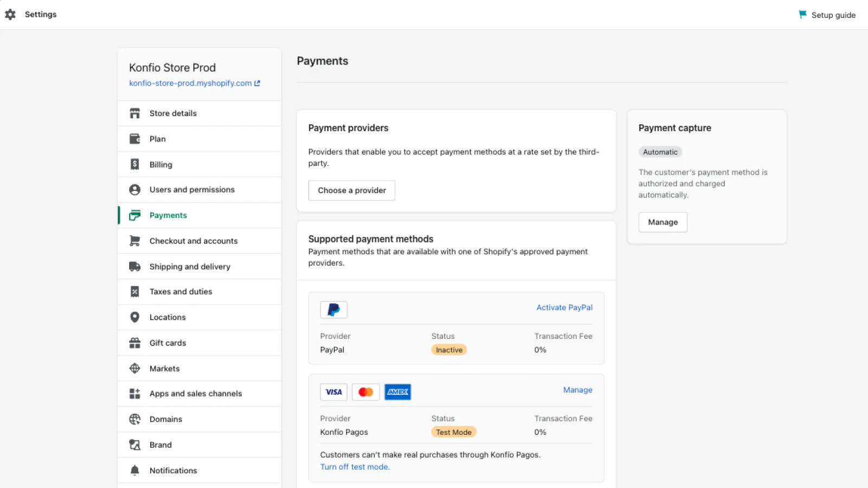The height and width of the screenshot is (488, 868).
Task: Click the Notifications bell icon
Action: (x=135, y=470)
